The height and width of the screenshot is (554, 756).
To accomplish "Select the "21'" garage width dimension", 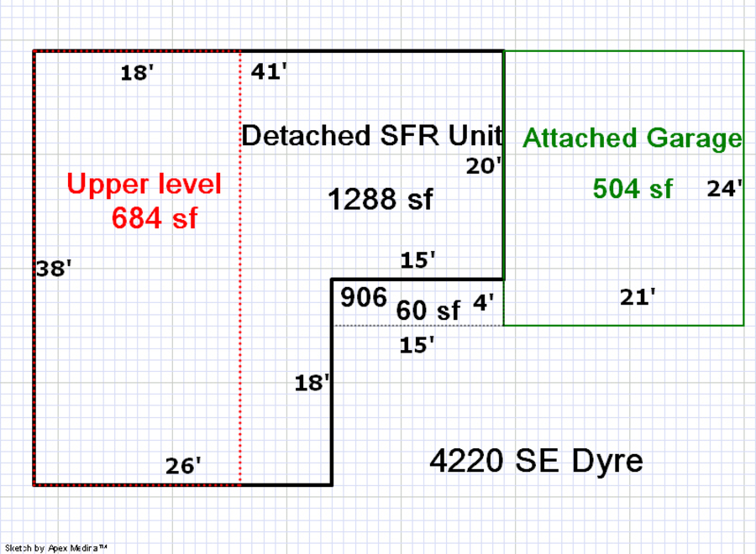I will tap(638, 296).
